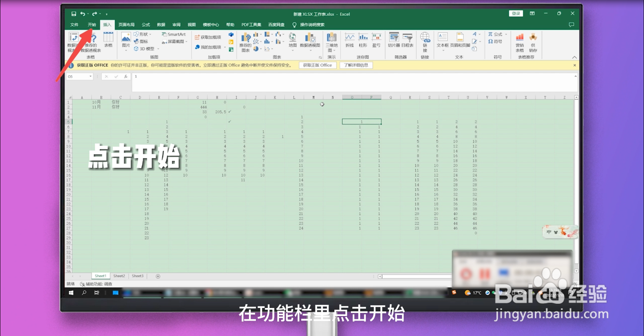Click 获取加载项 (Get Add-ins)

(x=208, y=37)
